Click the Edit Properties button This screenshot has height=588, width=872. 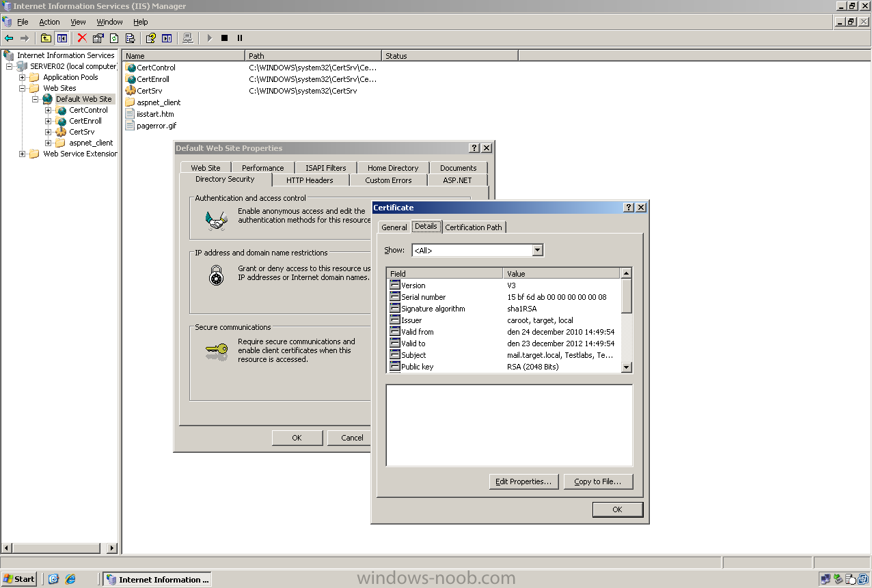click(x=523, y=481)
